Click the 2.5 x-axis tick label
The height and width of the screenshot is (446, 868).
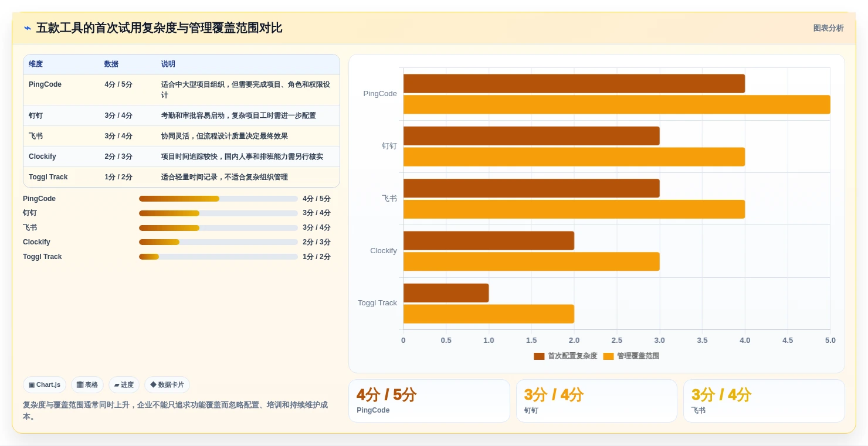point(616,341)
